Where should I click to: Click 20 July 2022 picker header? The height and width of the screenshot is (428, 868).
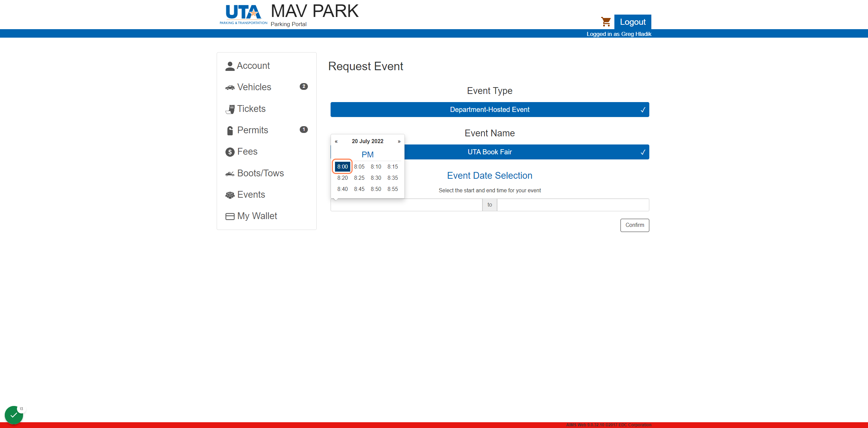[368, 141]
